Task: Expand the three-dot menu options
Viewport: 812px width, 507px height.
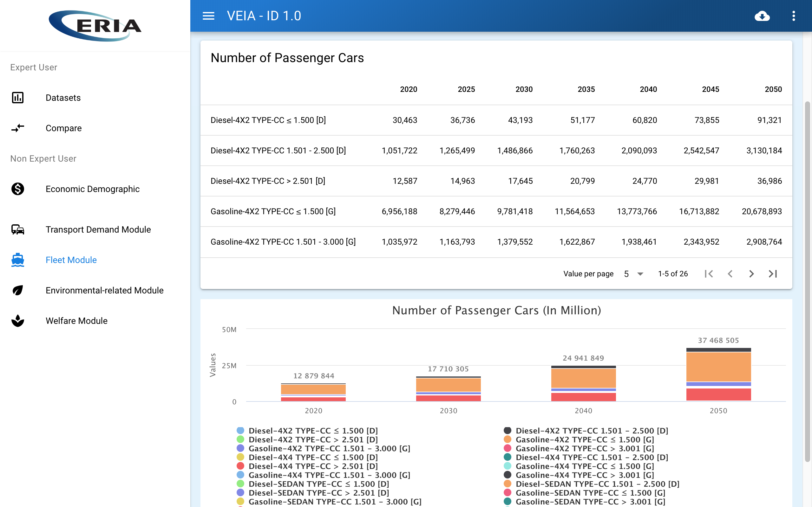Action: click(x=793, y=16)
